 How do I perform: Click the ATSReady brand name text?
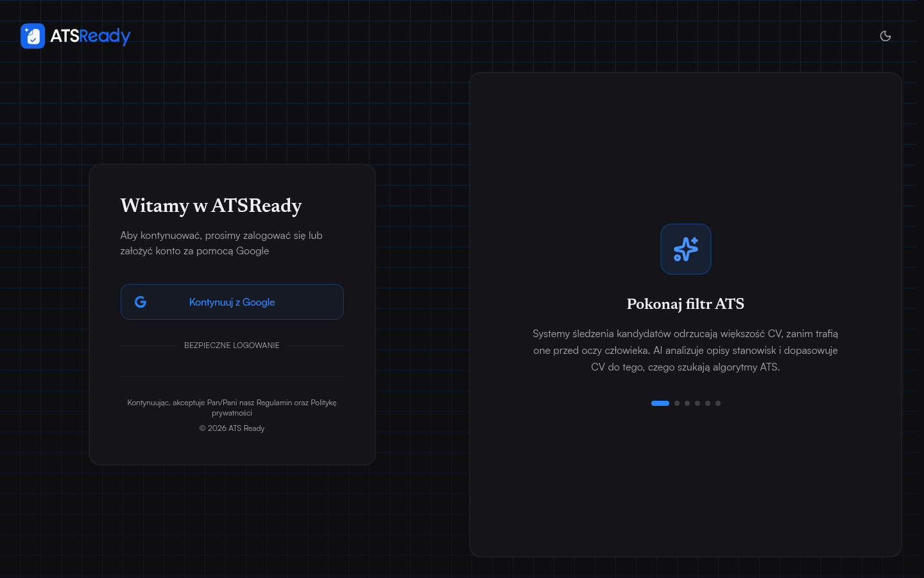click(90, 36)
